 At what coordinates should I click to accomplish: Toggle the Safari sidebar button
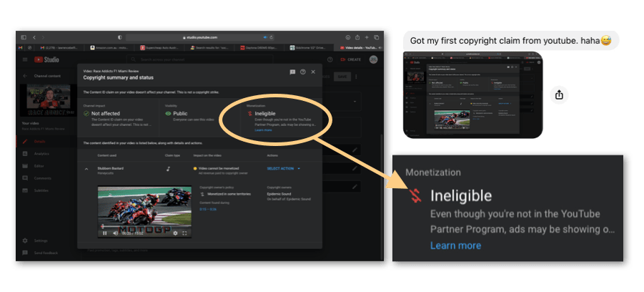coord(24,37)
